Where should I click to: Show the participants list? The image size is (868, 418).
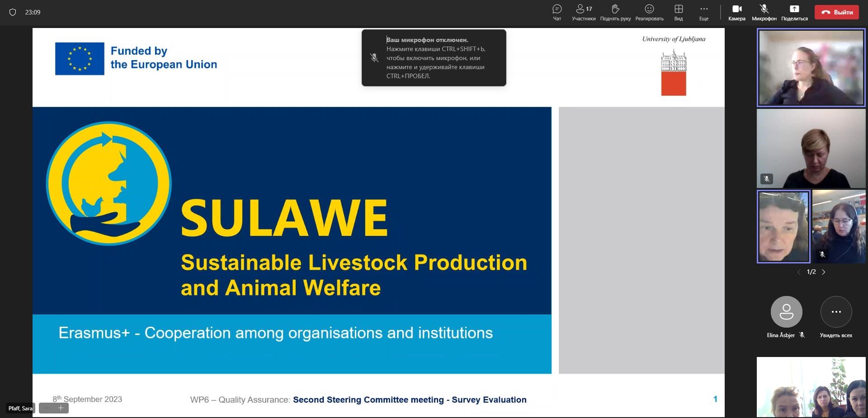(584, 13)
